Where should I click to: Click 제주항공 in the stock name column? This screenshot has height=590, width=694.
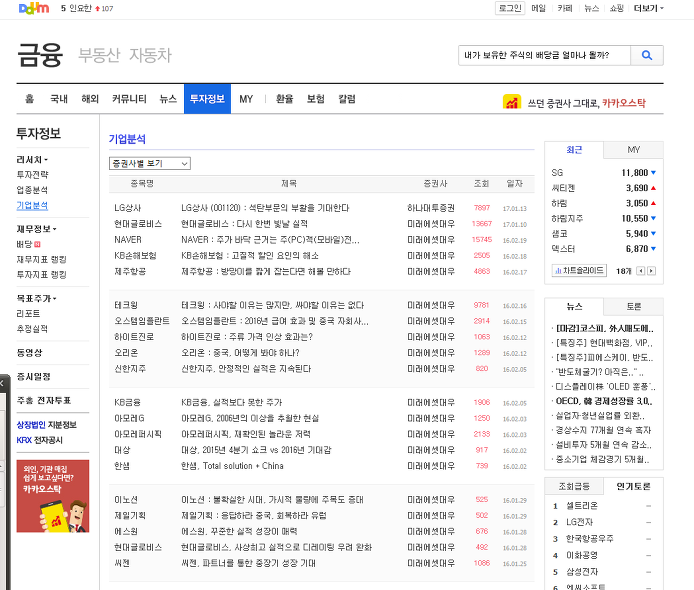point(130,271)
